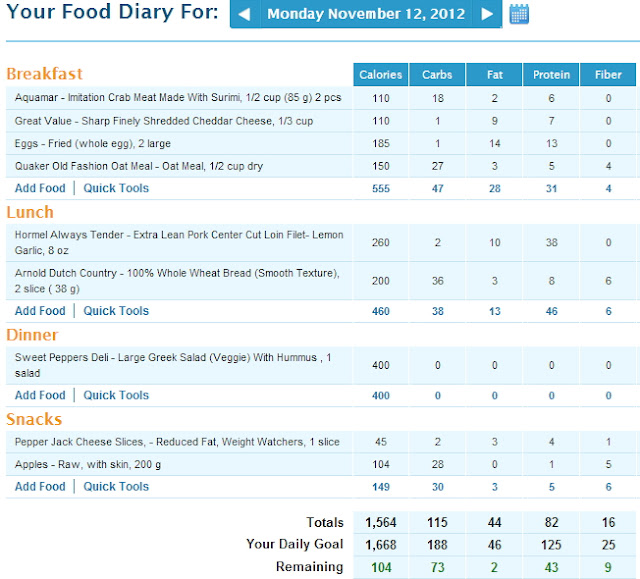
Task: Open Quick Tools under Dinner
Action: coord(116,395)
